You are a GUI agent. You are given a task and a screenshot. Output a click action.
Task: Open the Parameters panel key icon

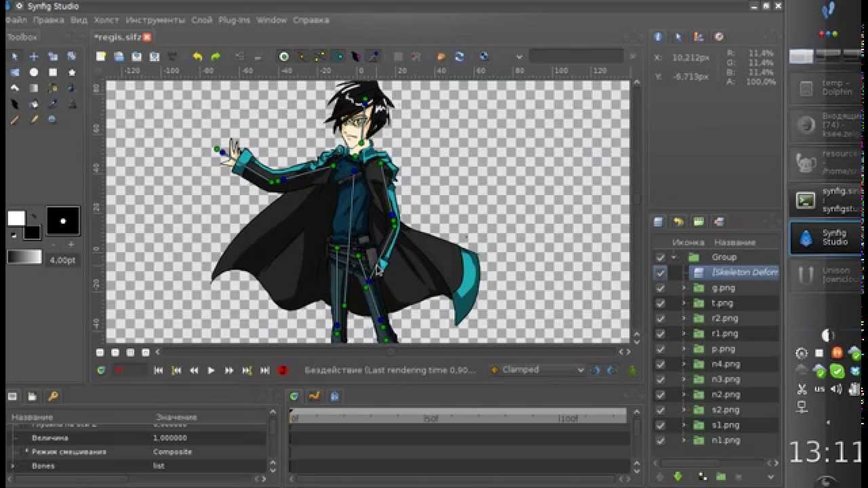[53, 396]
